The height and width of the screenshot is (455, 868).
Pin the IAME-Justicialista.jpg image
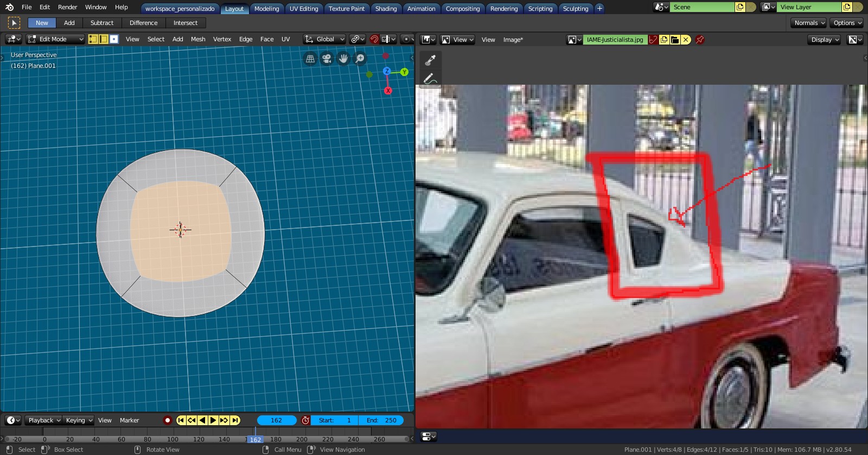(700, 40)
